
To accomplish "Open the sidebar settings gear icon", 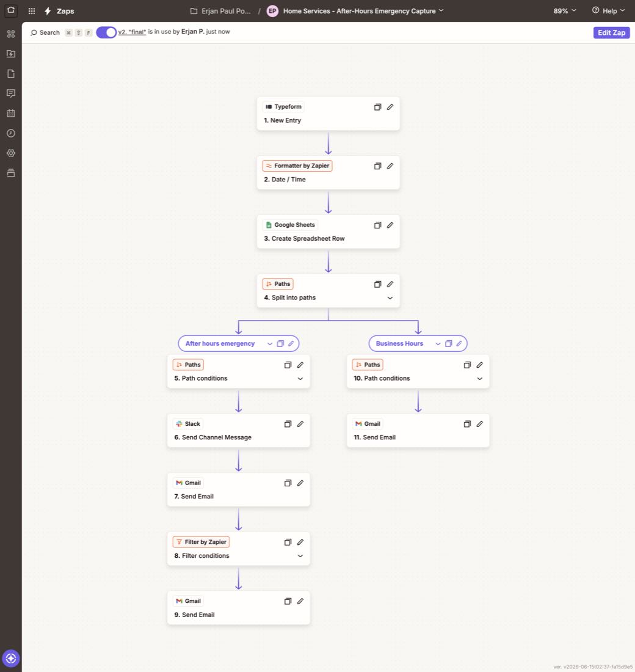I will pyautogui.click(x=11, y=153).
